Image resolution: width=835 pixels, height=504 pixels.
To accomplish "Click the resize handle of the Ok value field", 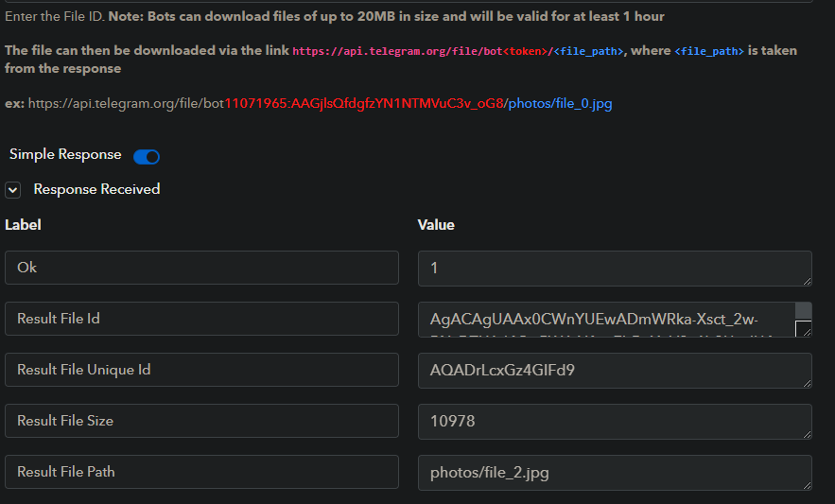I will 807,281.
